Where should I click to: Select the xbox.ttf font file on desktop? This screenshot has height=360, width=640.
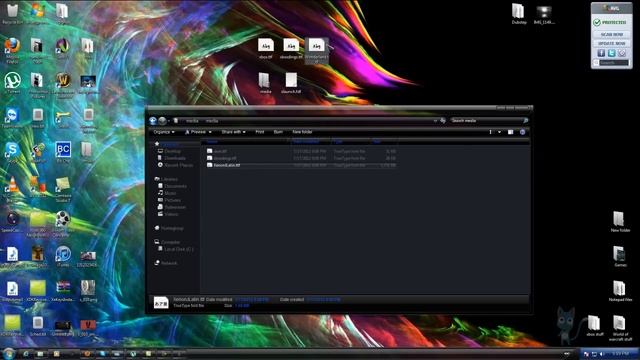(265, 49)
